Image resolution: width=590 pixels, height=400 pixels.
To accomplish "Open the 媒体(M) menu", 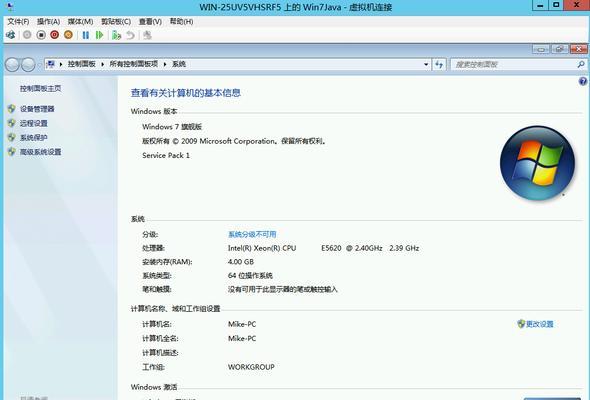I will [x=81, y=21].
